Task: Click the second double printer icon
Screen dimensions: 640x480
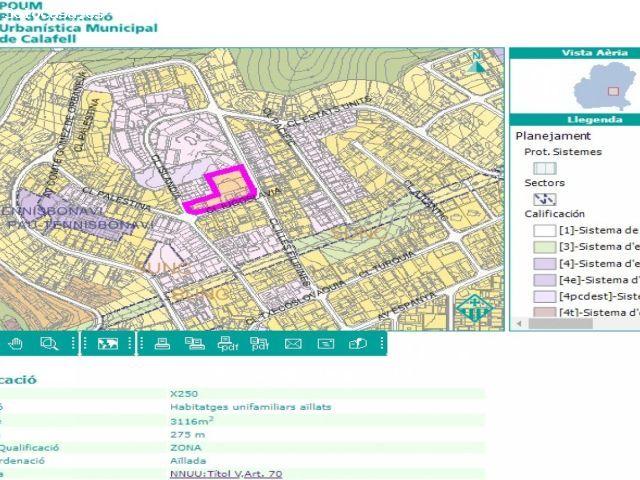Action: click(x=195, y=344)
